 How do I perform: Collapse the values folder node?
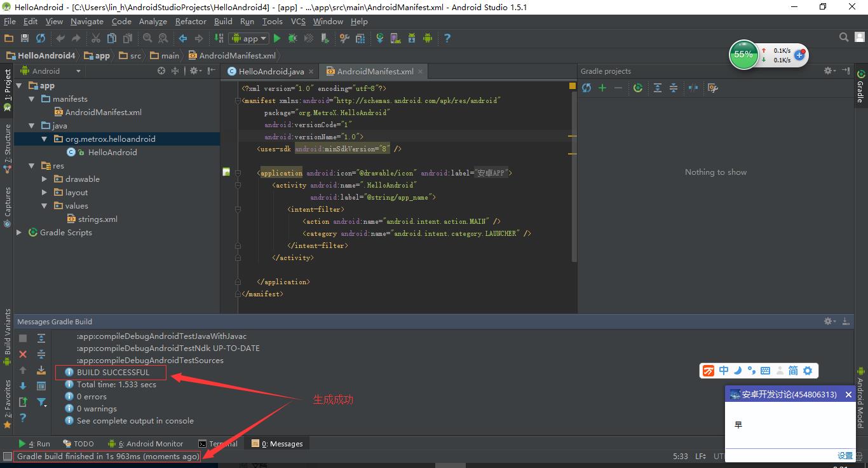click(44, 206)
